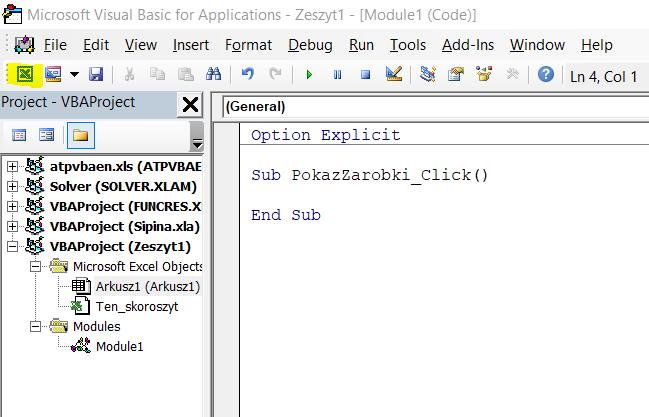Click the Reset stop icon
The width and height of the screenshot is (649, 417).
click(x=365, y=75)
